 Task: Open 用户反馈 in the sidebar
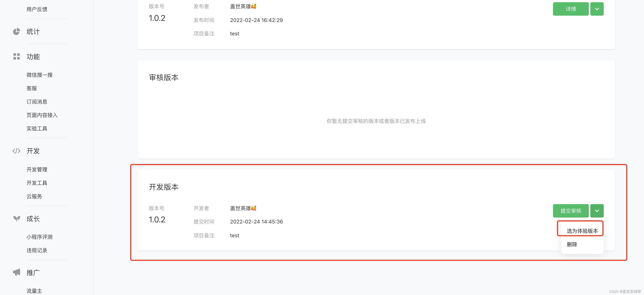[37, 9]
